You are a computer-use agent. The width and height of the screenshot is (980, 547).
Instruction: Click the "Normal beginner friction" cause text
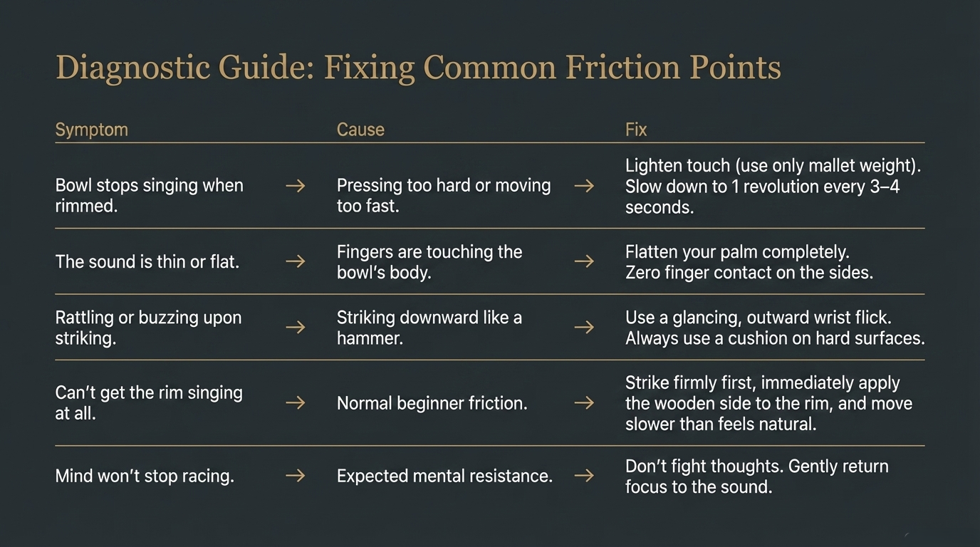pos(432,403)
